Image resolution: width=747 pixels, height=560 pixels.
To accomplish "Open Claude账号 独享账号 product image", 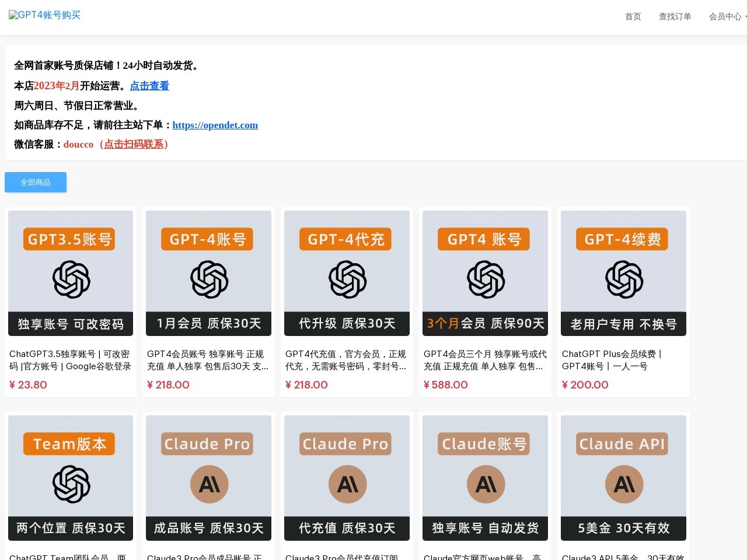I will [485, 478].
